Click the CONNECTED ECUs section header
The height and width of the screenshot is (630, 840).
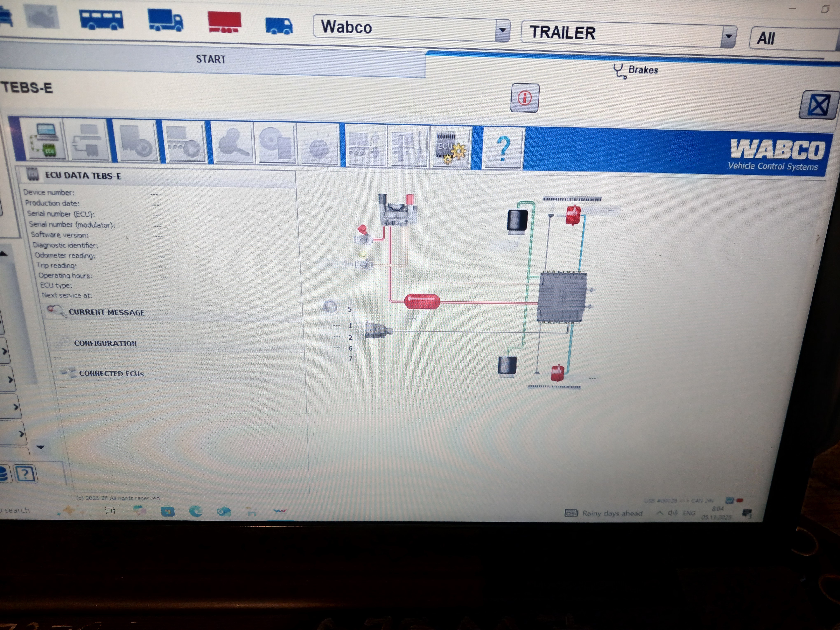182,374
